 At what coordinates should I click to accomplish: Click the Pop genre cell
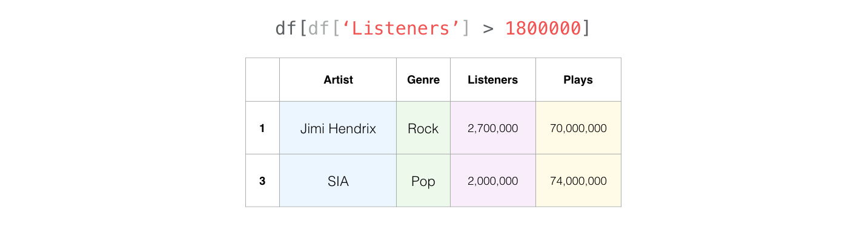click(423, 181)
